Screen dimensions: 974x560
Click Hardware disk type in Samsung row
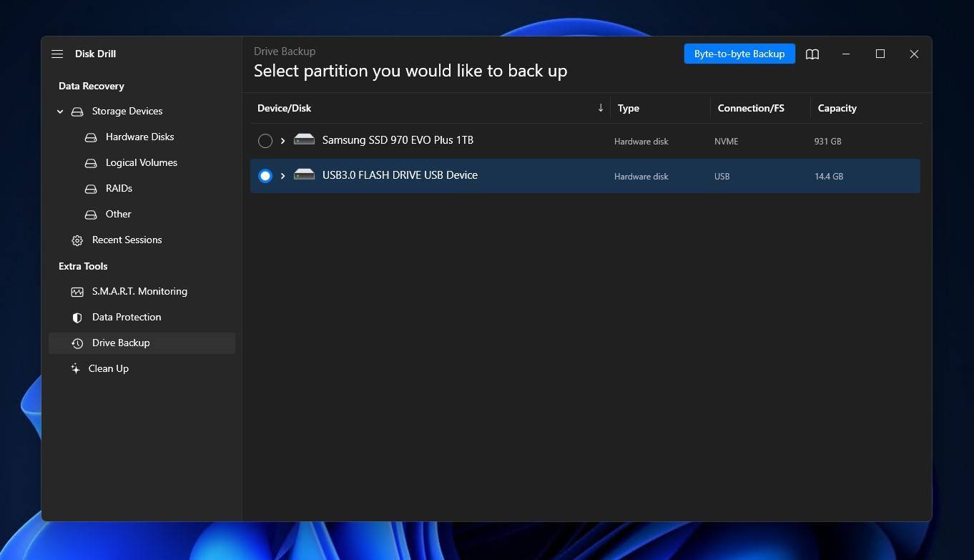[x=641, y=142]
